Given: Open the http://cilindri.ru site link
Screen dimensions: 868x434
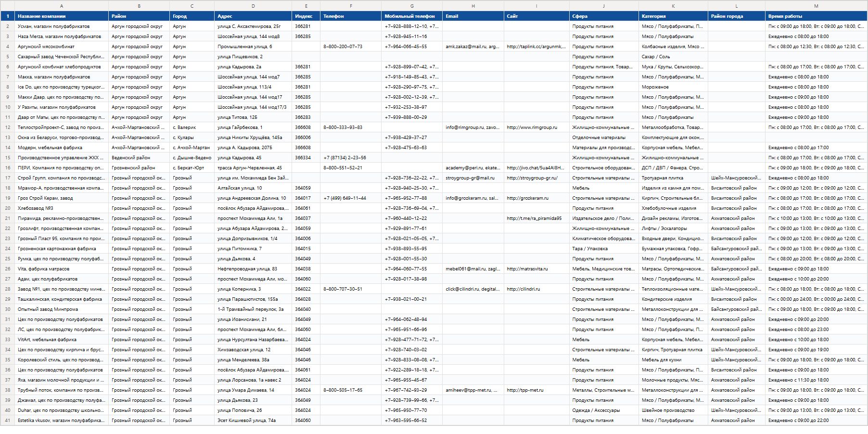Looking at the screenshot, I should [523, 289].
